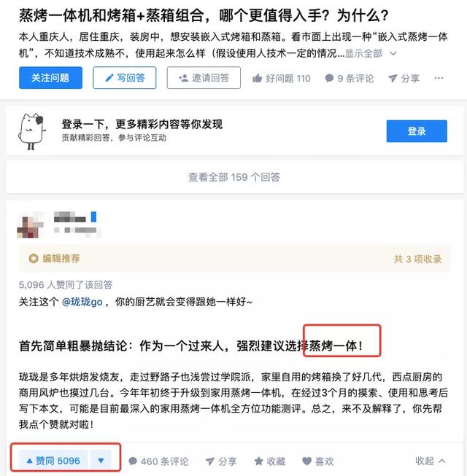Open the 编辑推荐 banner
The image size is (467, 476).
(55, 258)
